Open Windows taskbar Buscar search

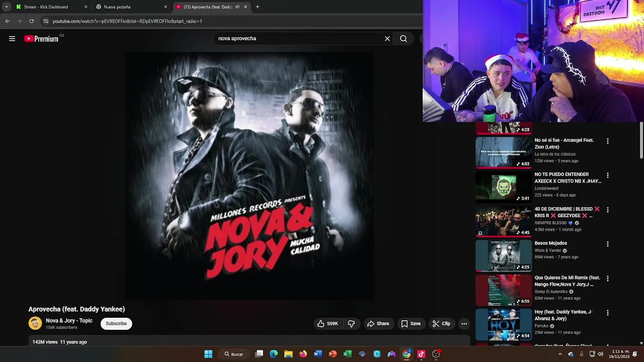point(234,354)
